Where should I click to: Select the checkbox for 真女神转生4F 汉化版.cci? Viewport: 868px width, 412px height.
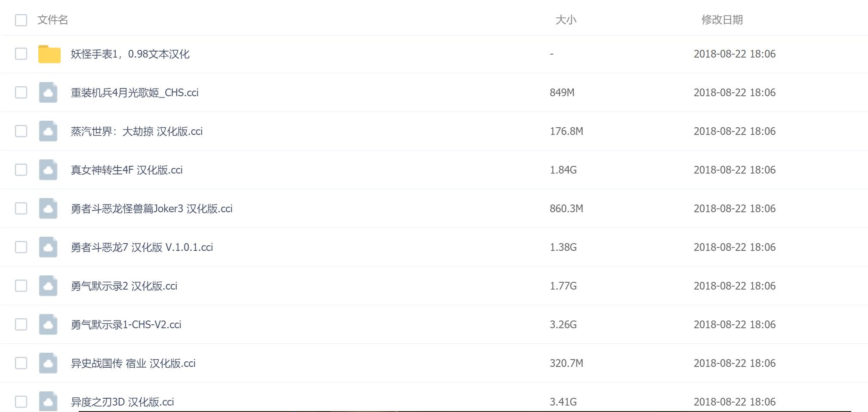21,170
